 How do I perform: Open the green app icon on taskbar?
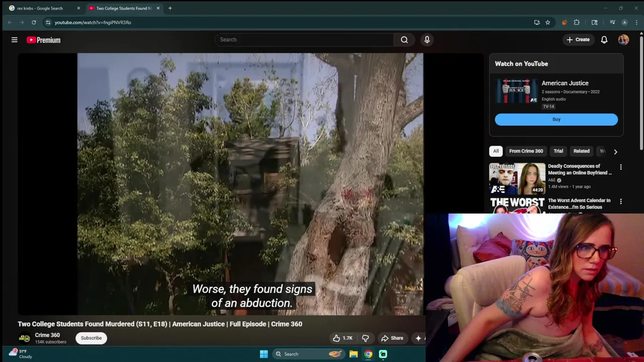click(383, 354)
